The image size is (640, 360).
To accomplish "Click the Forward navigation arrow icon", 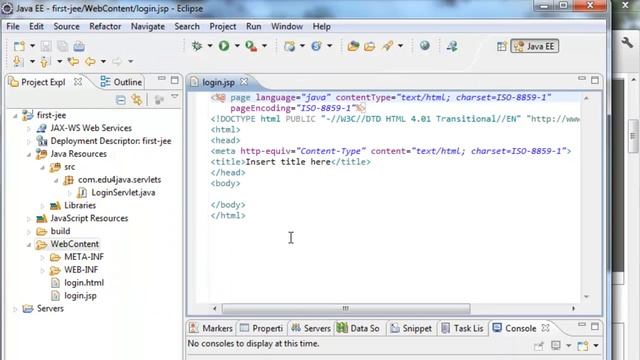I will click(117, 62).
